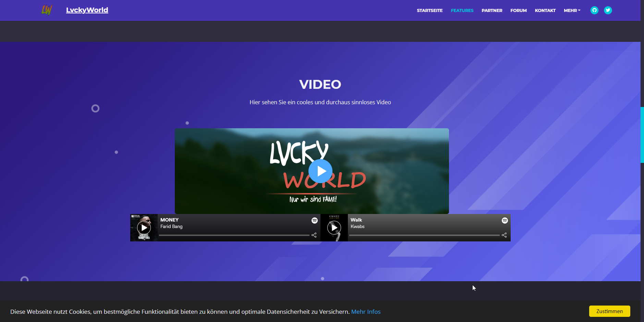This screenshot has width=644, height=322.
Task: Open the Mehr Infos cookie link
Action: point(366,312)
